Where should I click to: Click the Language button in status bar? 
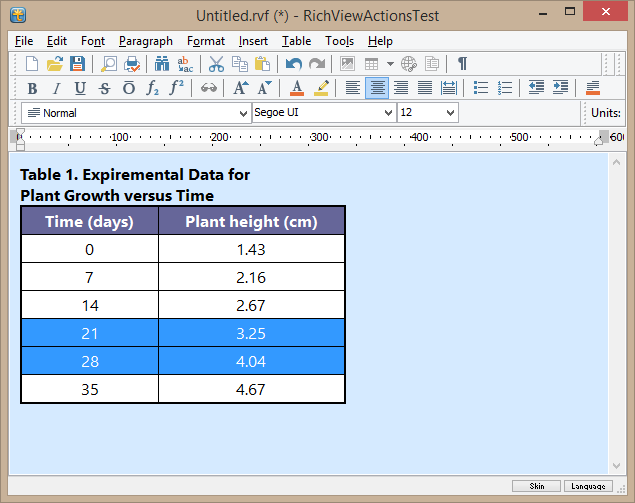coord(586,486)
